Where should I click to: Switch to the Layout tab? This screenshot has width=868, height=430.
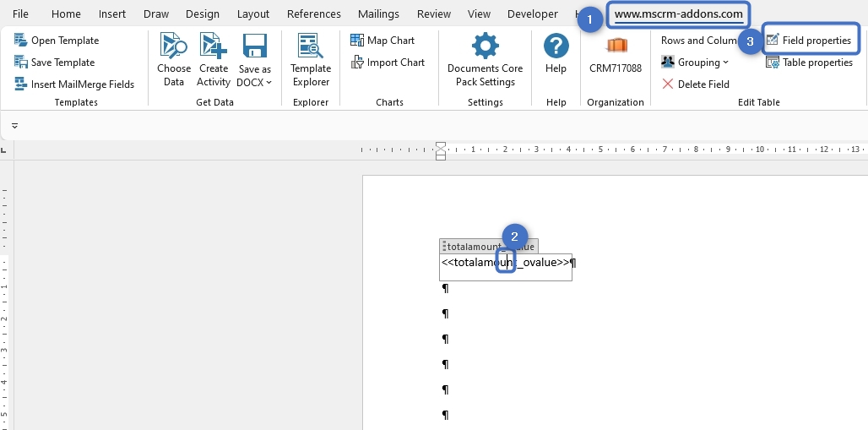pyautogui.click(x=253, y=14)
